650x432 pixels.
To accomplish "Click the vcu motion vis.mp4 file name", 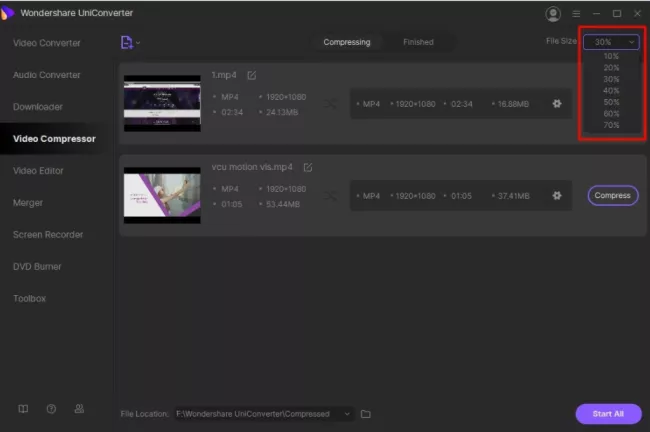I will pos(252,167).
